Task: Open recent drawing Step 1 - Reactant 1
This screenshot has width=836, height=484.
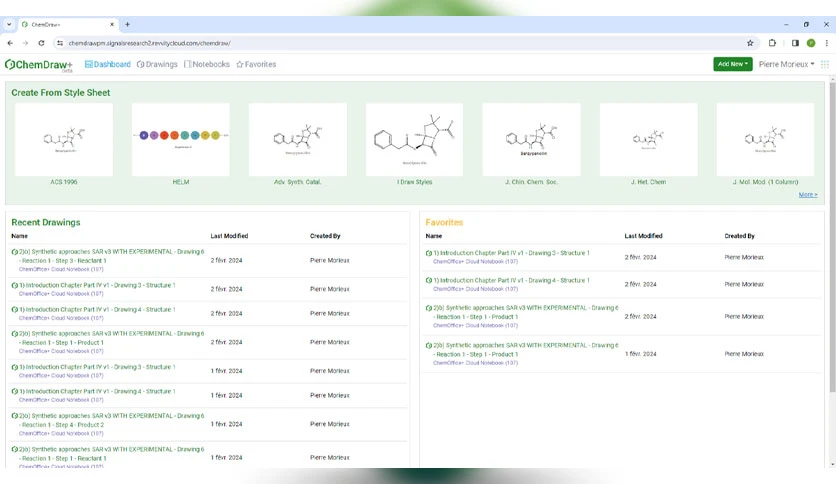Action: coord(111,454)
